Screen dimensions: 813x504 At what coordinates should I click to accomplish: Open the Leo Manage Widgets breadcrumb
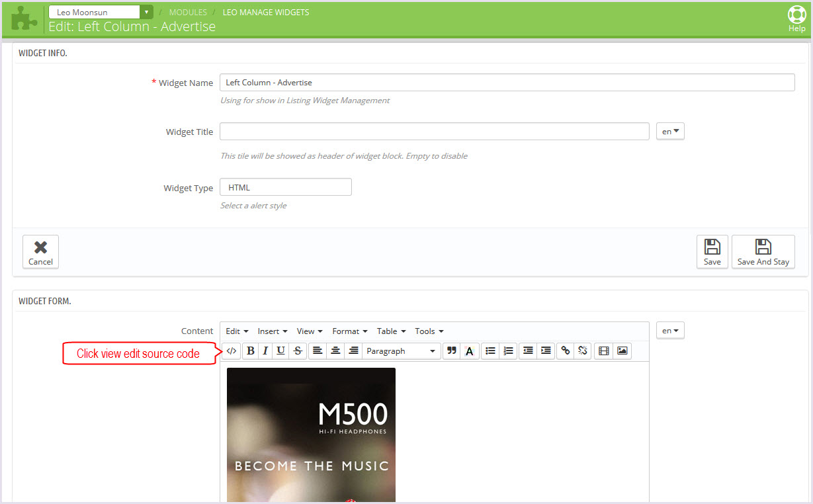coord(266,13)
